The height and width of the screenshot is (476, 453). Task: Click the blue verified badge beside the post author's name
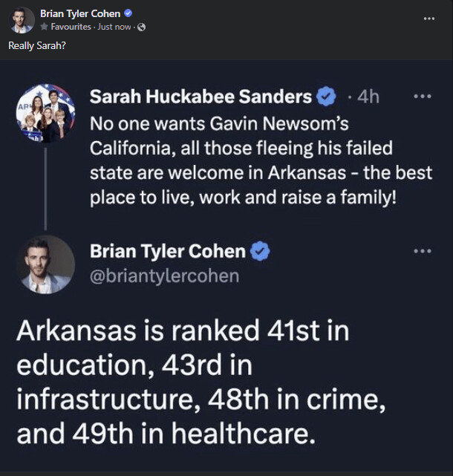click(x=128, y=13)
